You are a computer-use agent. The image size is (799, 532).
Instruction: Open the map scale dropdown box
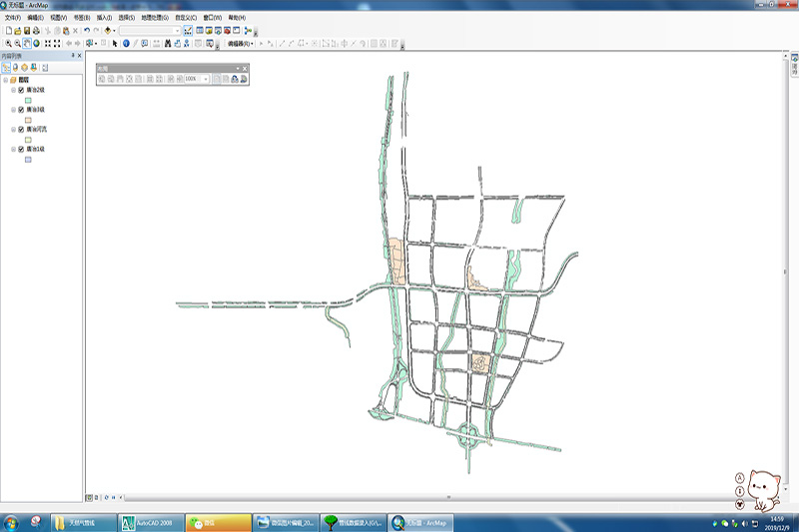pos(177,31)
